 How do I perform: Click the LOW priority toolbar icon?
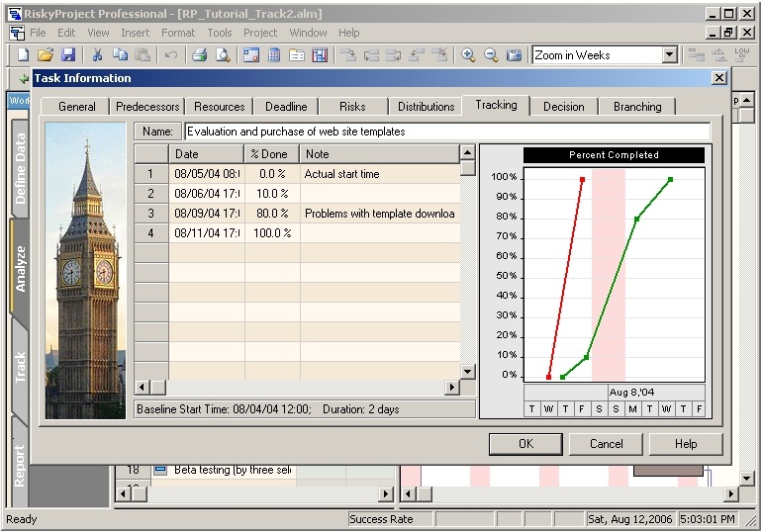[741, 54]
